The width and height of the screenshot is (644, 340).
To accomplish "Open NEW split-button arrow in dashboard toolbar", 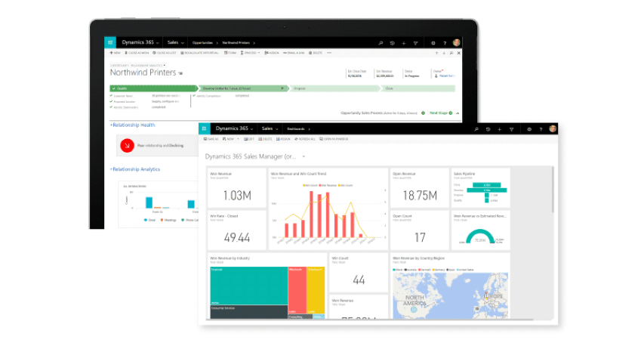I will (x=239, y=139).
